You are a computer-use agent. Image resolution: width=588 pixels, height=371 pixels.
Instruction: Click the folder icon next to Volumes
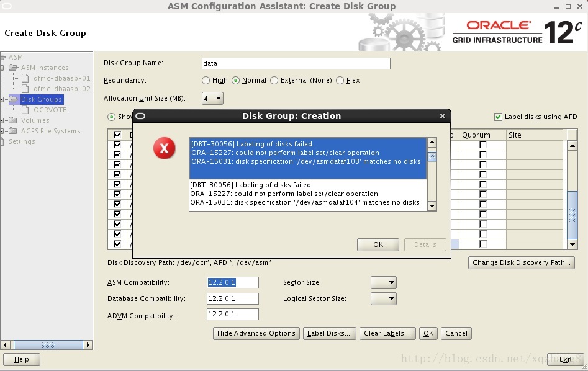click(x=13, y=120)
